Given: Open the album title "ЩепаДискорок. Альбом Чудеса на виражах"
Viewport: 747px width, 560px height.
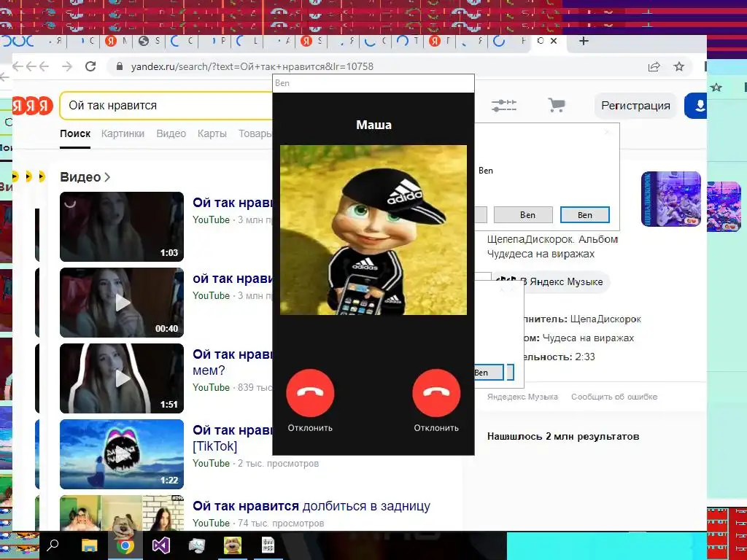Looking at the screenshot, I should tap(552, 246).
